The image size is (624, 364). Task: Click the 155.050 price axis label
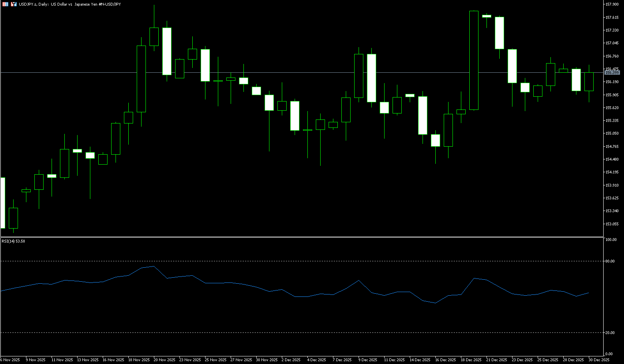[x=612, y=133]
